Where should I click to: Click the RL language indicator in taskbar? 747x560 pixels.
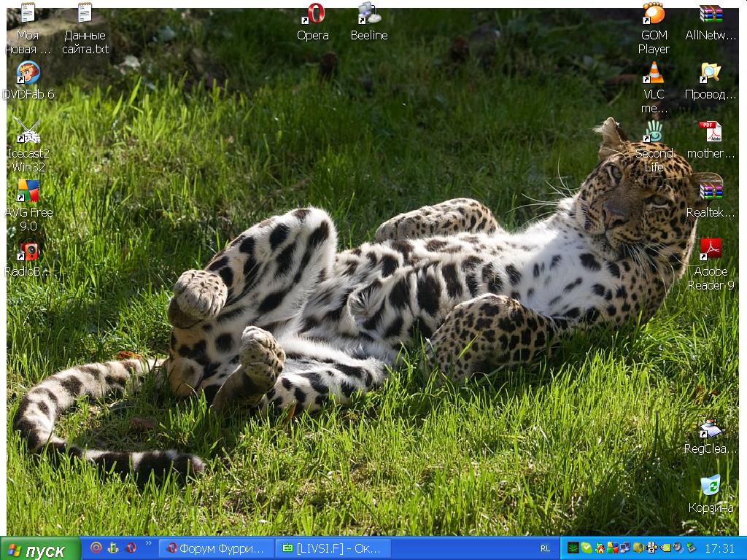click(546, 548)
